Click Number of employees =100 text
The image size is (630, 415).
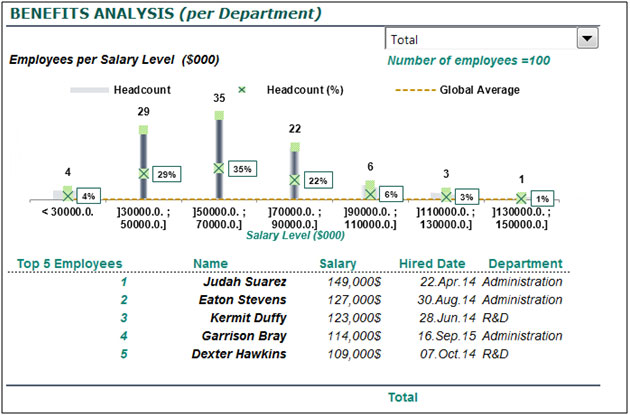(x=468, y=60)
